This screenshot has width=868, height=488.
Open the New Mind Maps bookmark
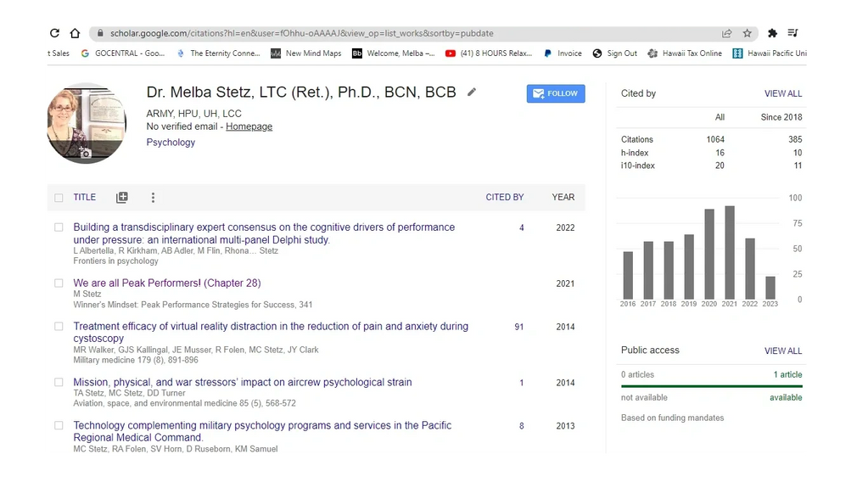(305, 53)
